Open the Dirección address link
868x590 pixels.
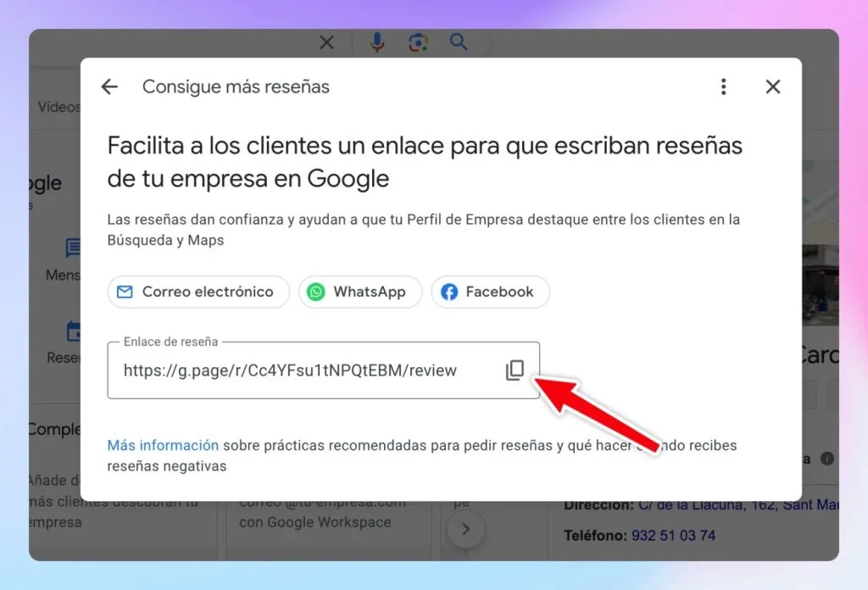pyautogui.click(x=738, y=504)
